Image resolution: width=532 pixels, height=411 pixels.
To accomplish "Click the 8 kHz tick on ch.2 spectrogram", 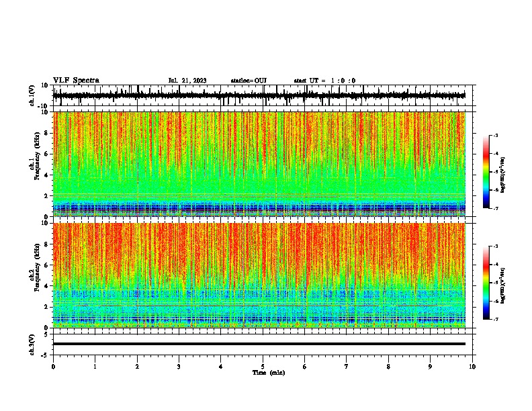I will pyautogui.click(x=47, y=244).
